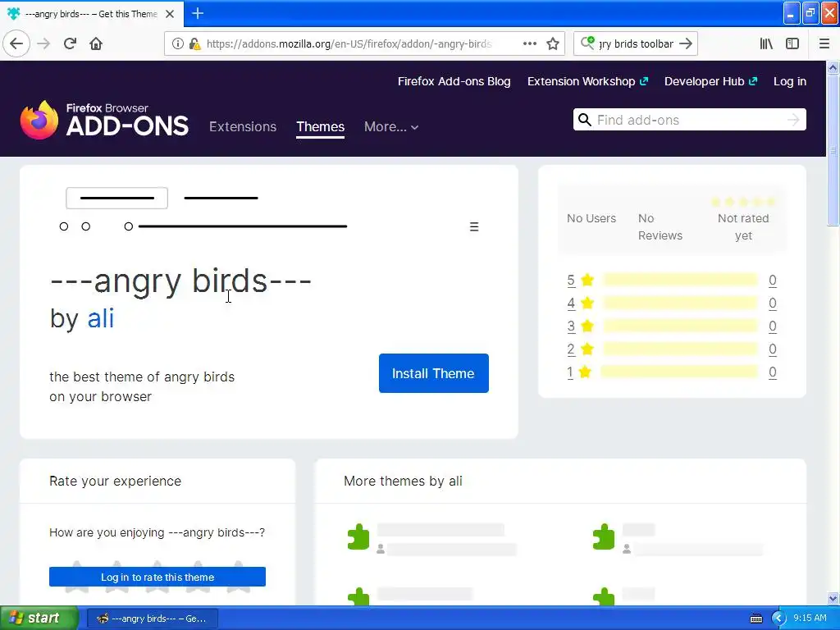840x630 pixels.
Task: Close the angry birds browser tab
Action: click(x=170, y=14)
